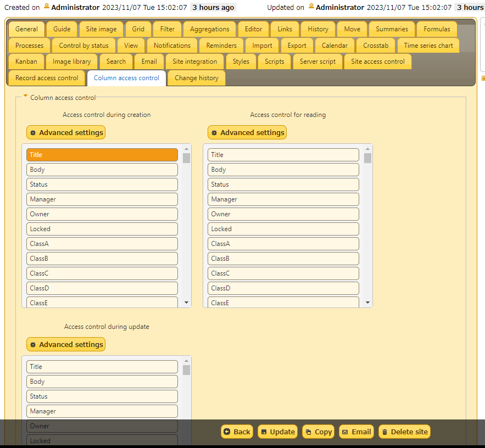485x448 pixels.
Task: Select Body in the creation column list
Action: click(x=102, y=169)
